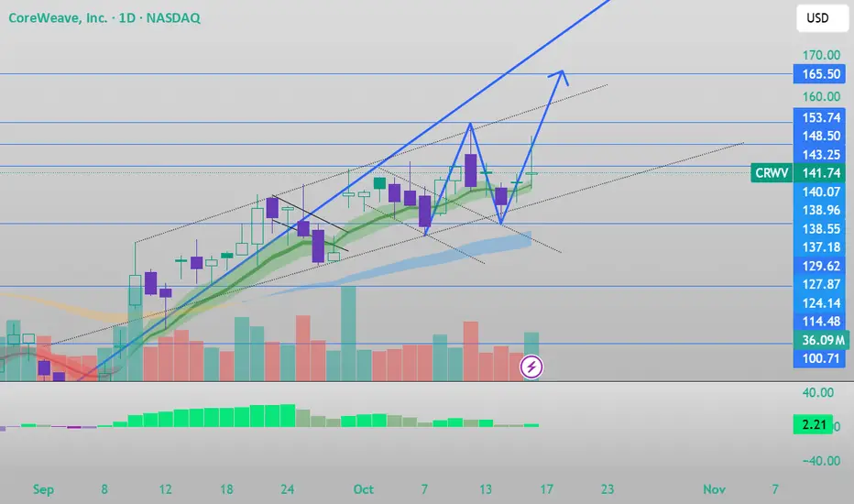Viewport: 854px width, 504px height.
Task: Click the 12 date label on time axis
Action: click(166, 489)
